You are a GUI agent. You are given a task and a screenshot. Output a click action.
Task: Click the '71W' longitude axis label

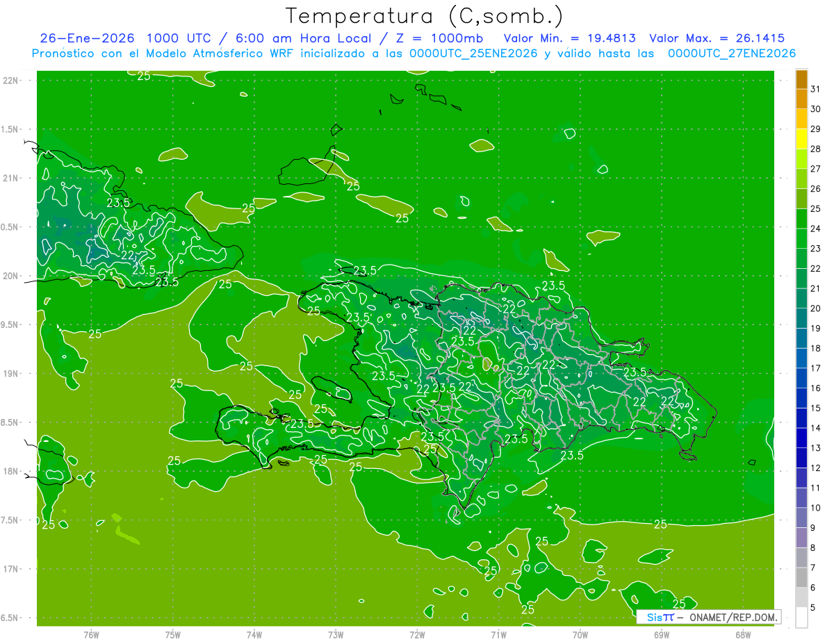tap(498, 635)
